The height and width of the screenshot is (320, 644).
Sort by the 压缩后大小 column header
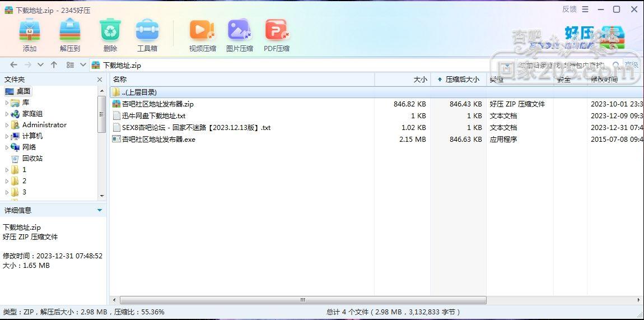(458, 80)
